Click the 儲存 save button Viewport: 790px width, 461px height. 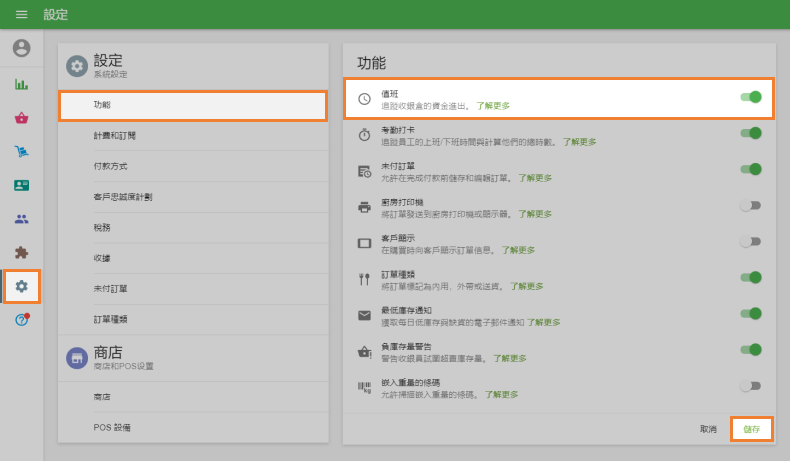point(752,429)
